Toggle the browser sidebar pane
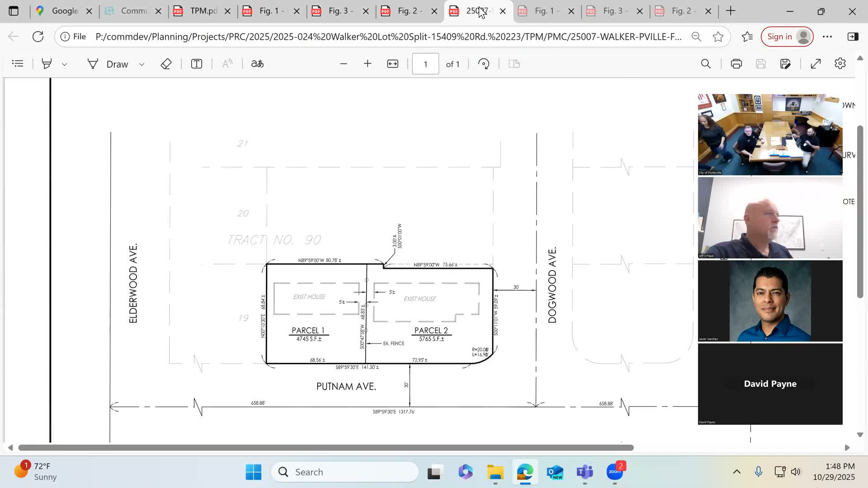Screen dimensions: 868x488 853,37
